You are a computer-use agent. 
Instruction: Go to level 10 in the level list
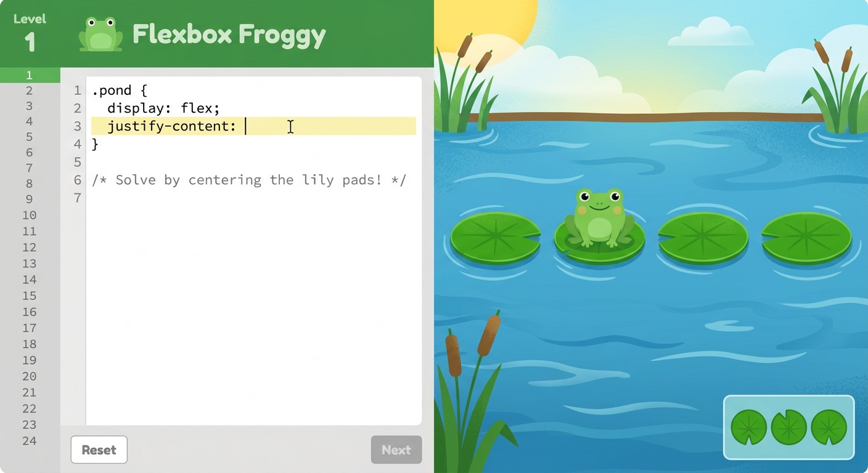(30, 215)
